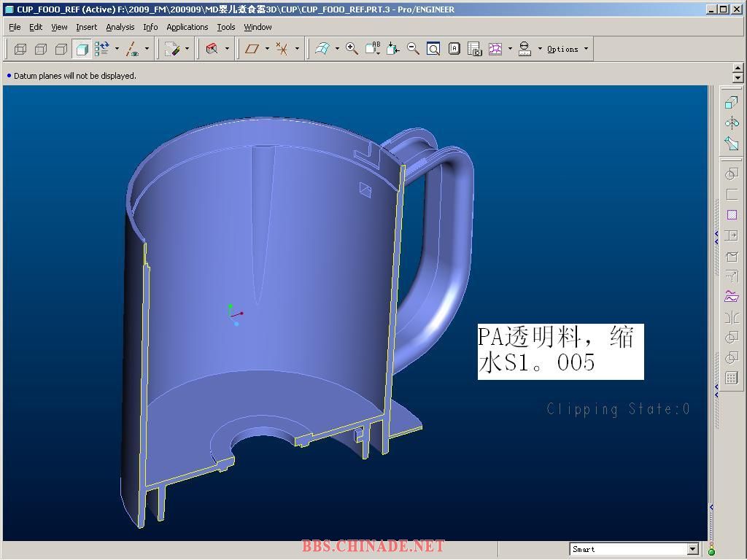Switch to hidden line display mode
This screenshot has width=747, height=560.
41,49
